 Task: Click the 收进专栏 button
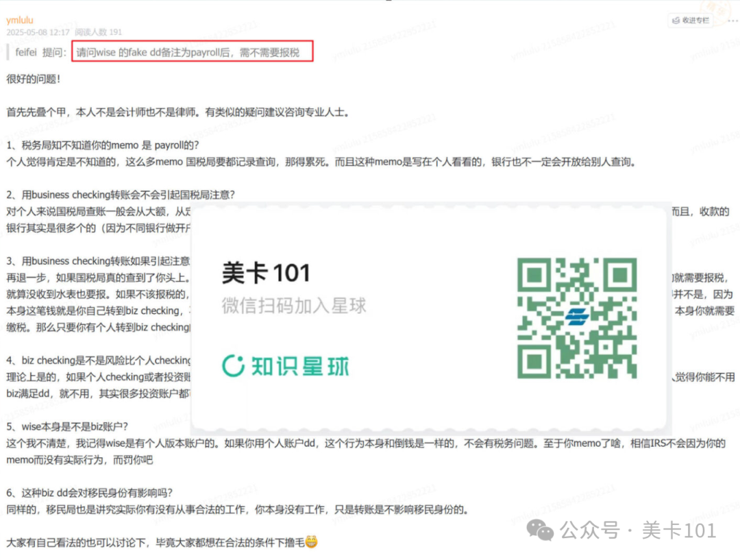pyautogui.click(x=691, y=21)
